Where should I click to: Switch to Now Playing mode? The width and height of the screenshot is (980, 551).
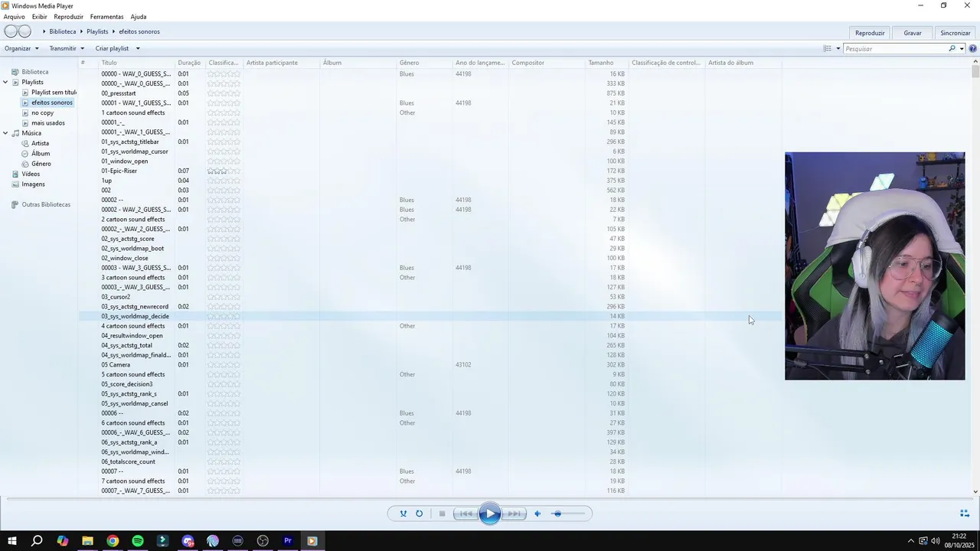[965, 514]
